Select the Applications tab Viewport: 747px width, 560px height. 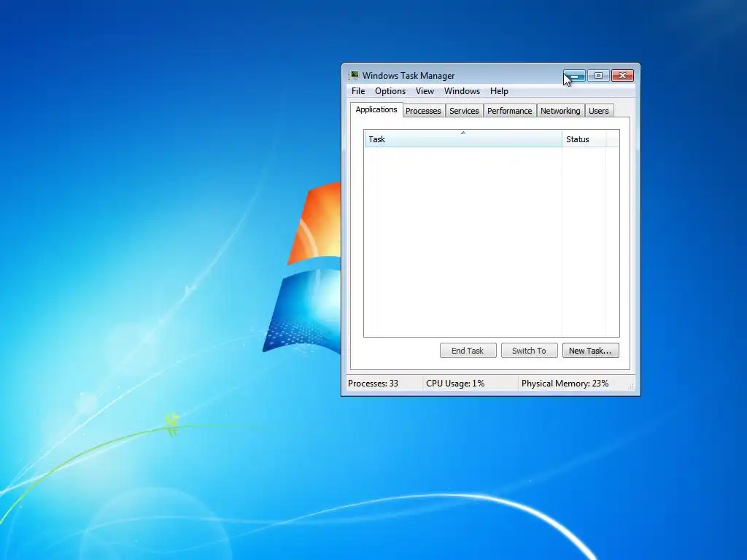click(376, 109)
